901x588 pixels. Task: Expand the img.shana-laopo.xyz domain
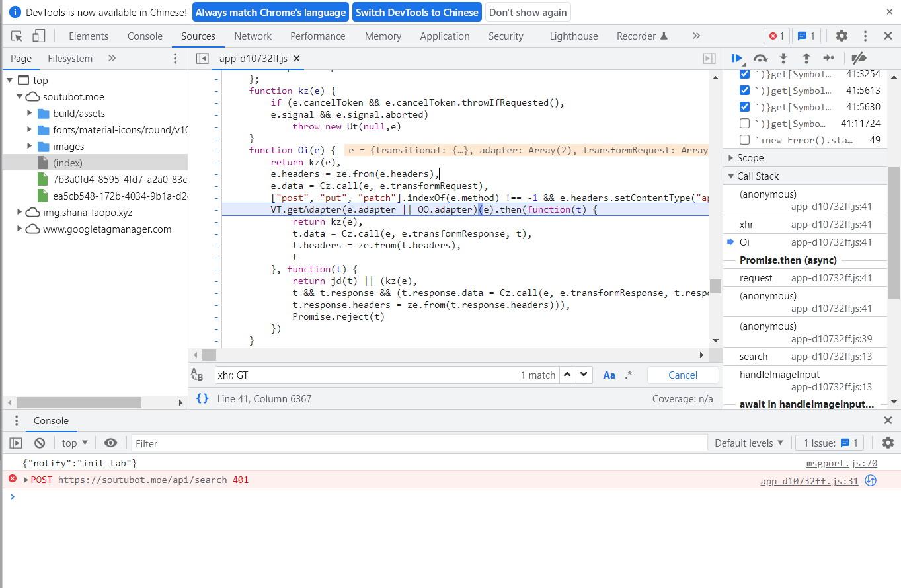tap(20, 212)
